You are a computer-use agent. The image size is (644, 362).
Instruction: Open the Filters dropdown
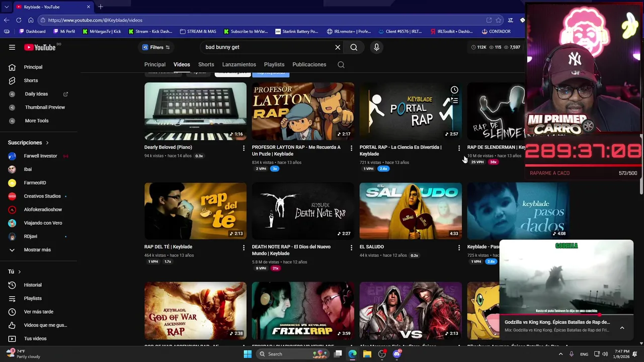pos(156,47)
